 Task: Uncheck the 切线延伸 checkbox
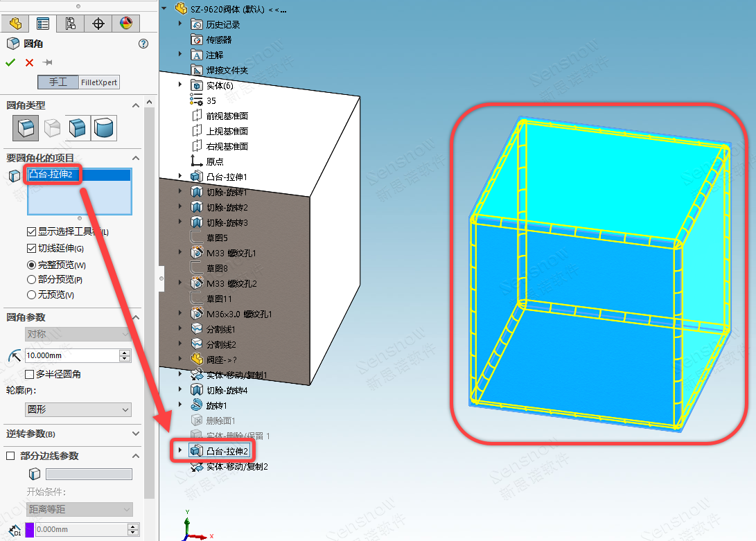(31, 249)
